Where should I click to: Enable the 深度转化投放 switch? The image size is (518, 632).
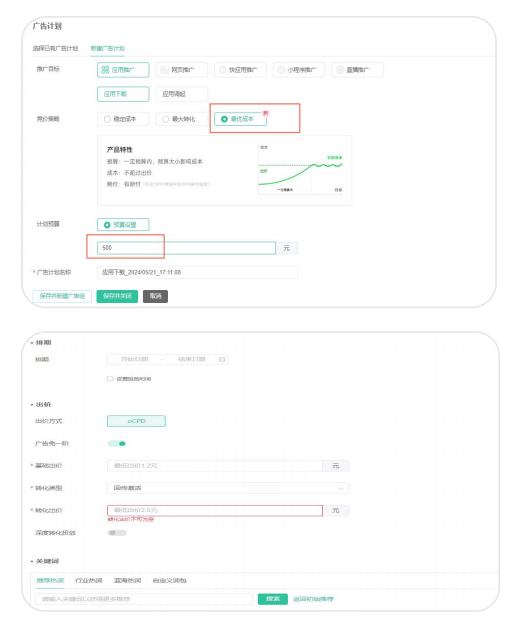click(x=117, y=533)
